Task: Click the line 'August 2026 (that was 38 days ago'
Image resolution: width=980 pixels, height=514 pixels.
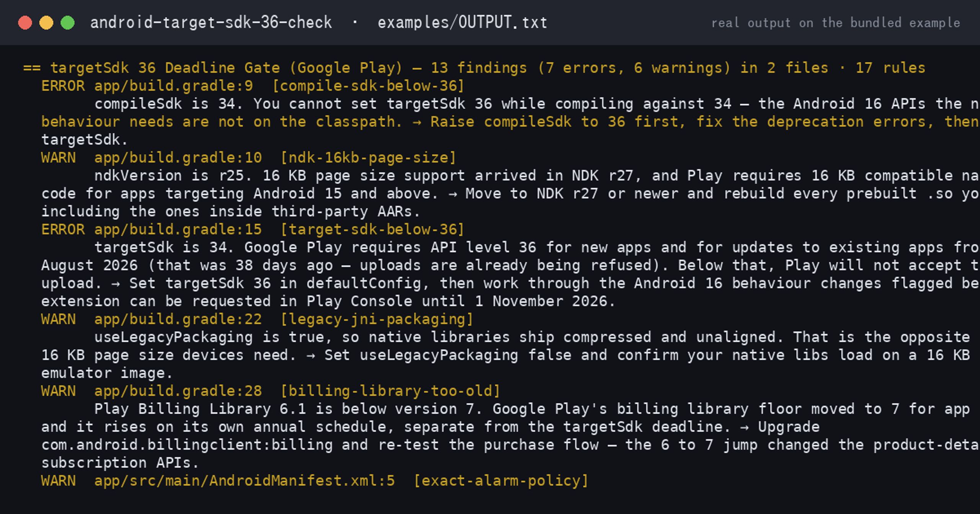Action: [511, 266]
